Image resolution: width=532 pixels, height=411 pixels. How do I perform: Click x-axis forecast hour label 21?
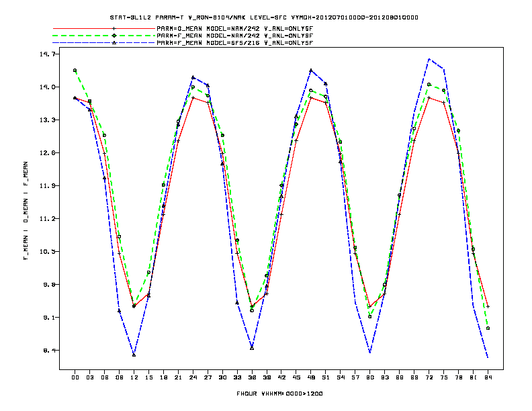click(178, 377)
